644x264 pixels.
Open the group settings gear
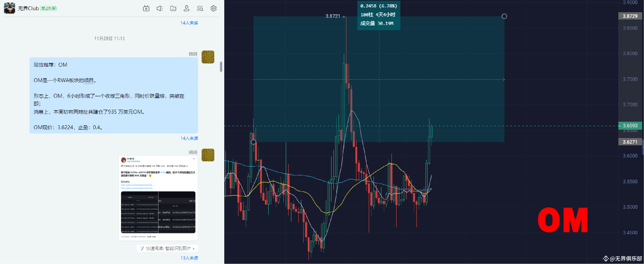(x=213, y=8)
